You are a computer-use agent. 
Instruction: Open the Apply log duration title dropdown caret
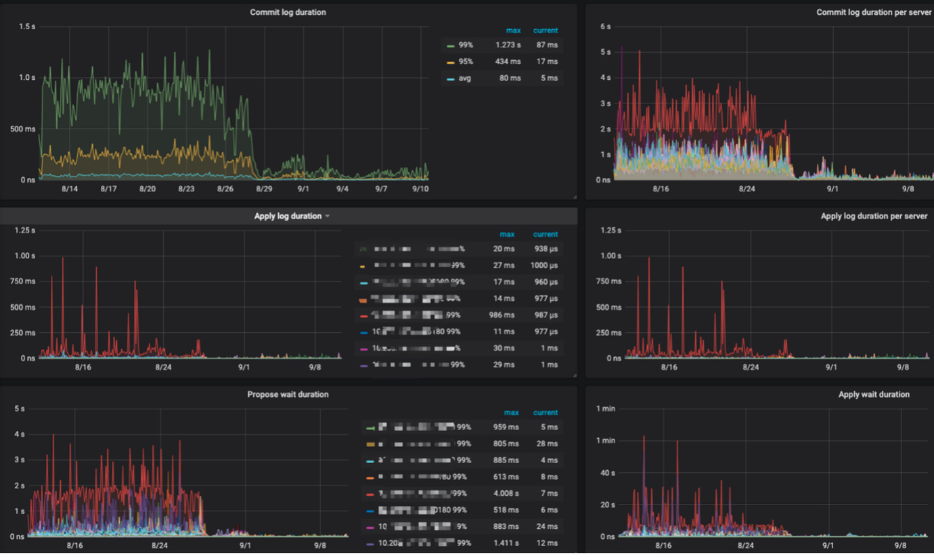(328, 216)
